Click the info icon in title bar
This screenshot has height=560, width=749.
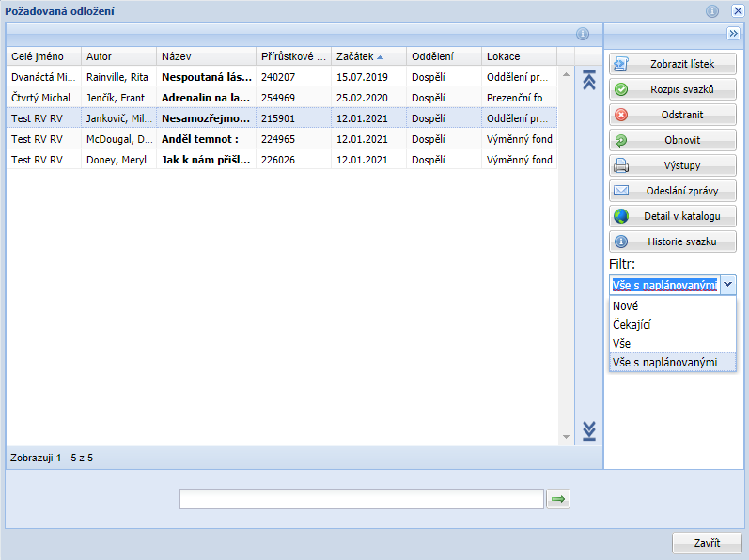pos(712,11)
